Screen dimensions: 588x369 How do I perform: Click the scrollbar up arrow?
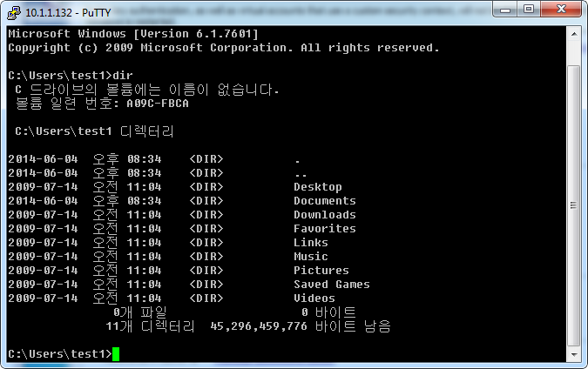tap(574, 34)
